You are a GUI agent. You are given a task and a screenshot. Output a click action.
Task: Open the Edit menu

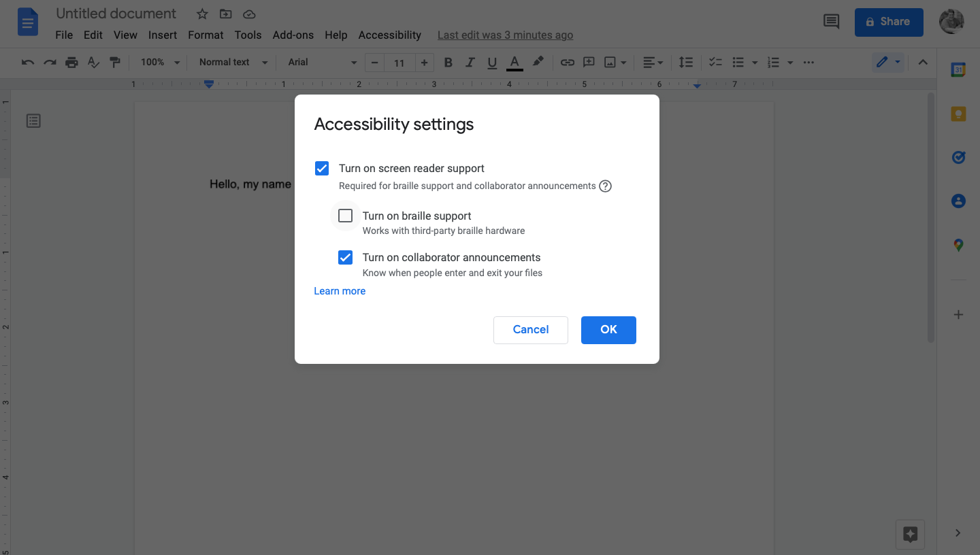tap(93, 35)
